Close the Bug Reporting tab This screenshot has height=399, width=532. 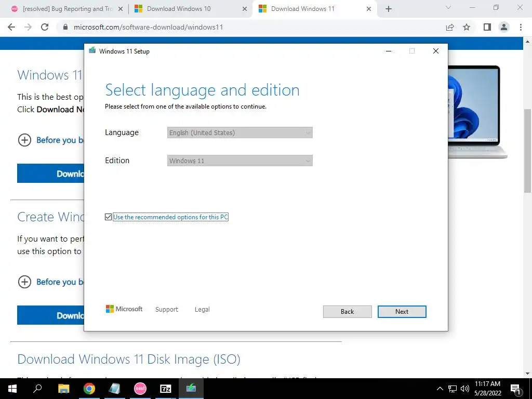[121, 9]
